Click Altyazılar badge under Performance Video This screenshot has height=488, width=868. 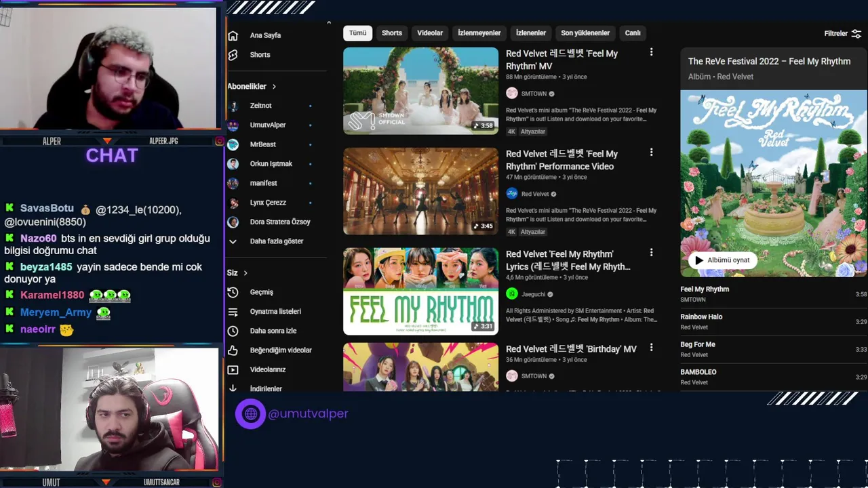[x=533, y=232]
